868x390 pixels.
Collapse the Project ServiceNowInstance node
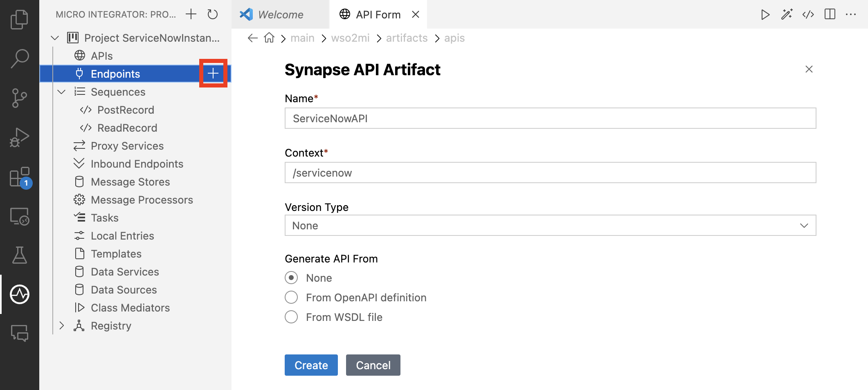coord(55,38)
